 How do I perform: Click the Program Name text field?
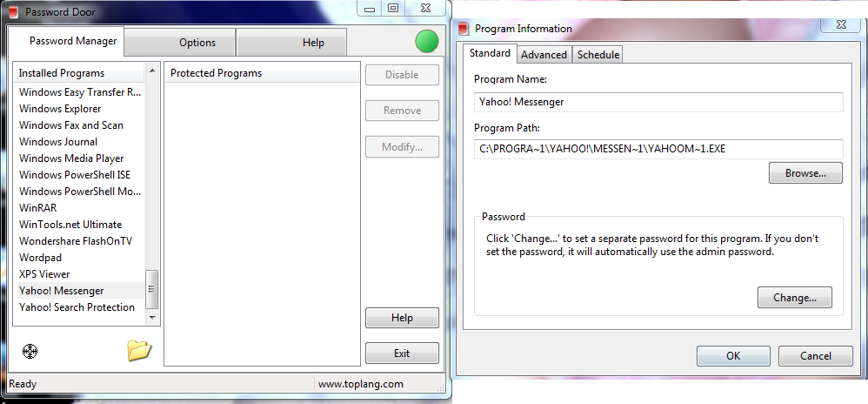click(658, 102)
